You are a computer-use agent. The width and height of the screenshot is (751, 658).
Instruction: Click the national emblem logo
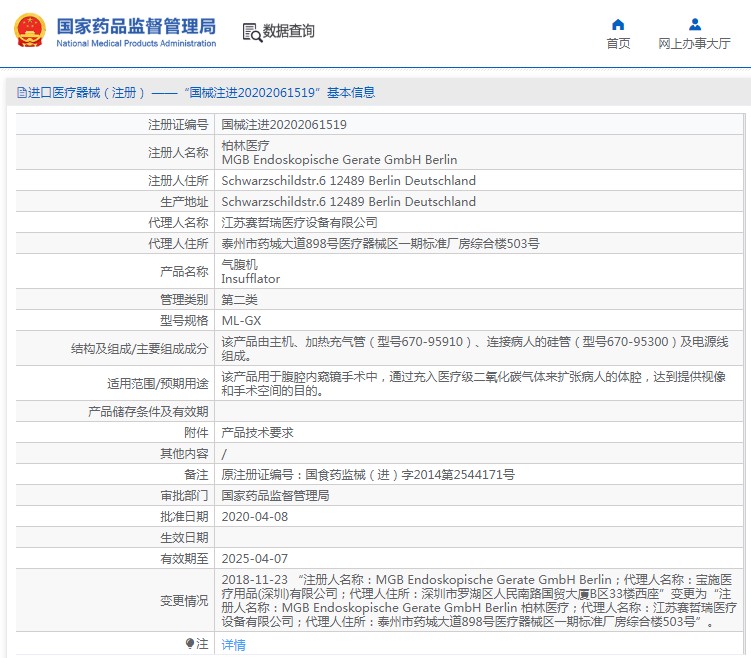tap(30, 30)
